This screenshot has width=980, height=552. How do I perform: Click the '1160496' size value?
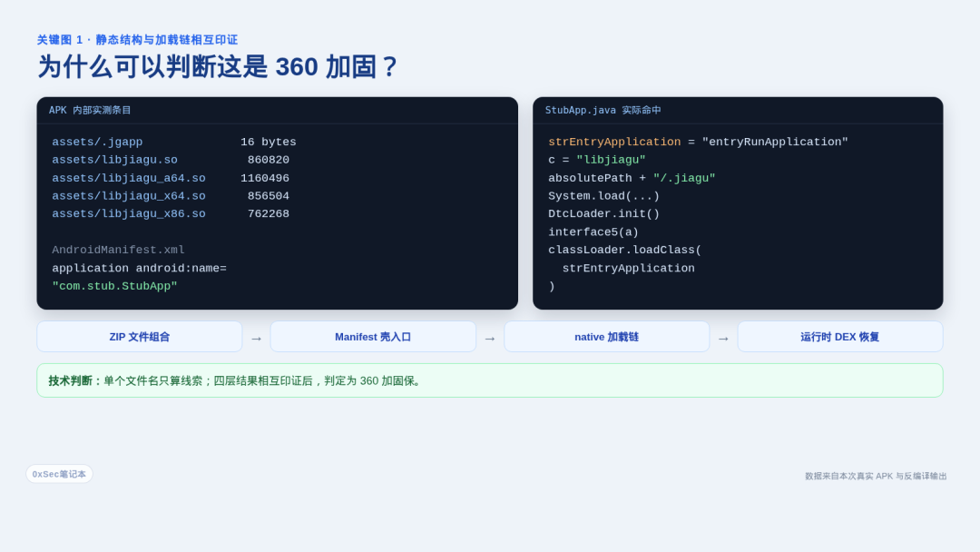click(x=265, y=178)
